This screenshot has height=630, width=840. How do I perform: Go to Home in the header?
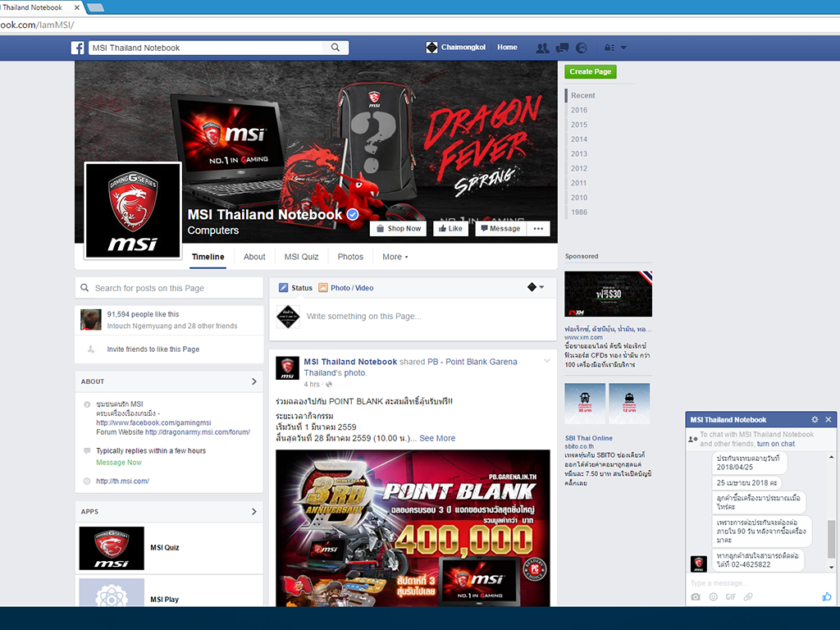pyautogui.click(x=507, y=47)
